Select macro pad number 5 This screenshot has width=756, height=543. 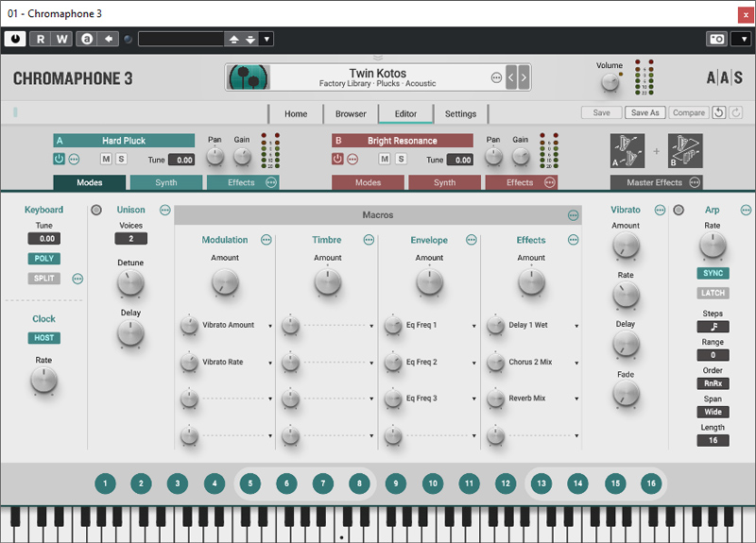249,484
